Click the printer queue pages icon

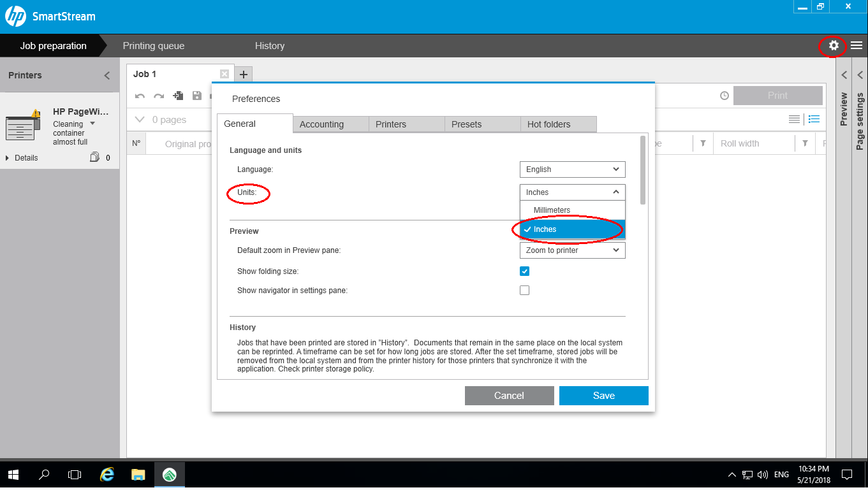(x=94, y=157)
